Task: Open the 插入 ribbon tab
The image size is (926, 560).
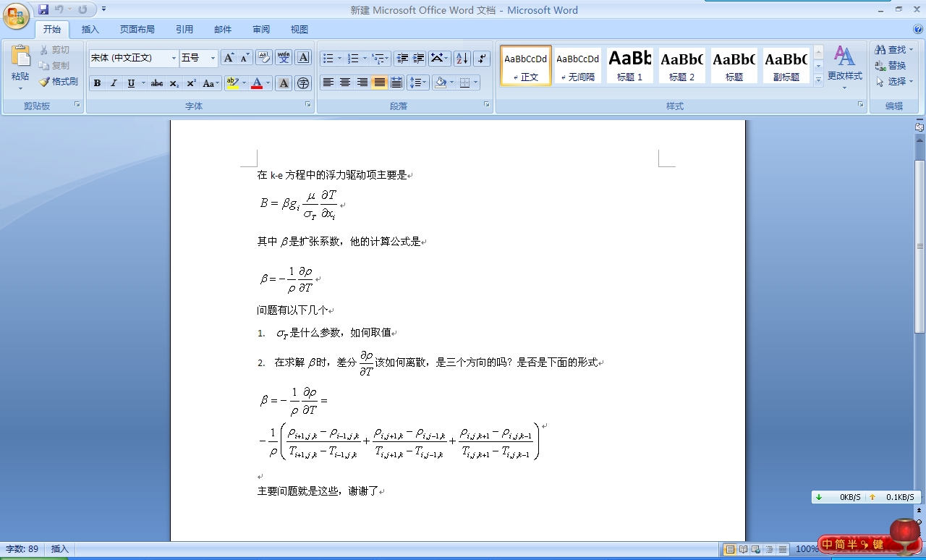Action: coord(90,30)
